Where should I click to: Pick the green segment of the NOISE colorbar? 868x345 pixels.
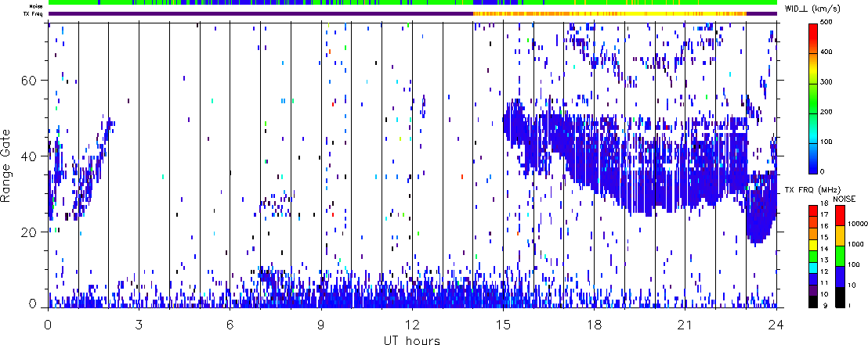(840, 256)
